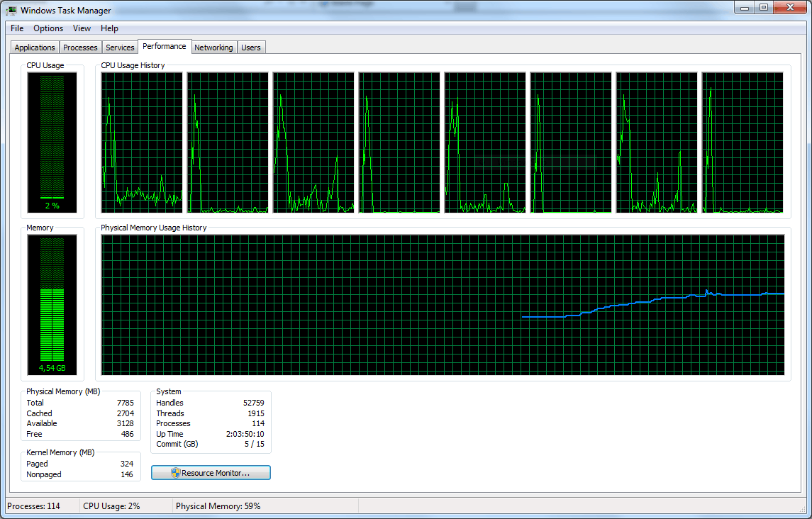Switch to the Processes tab
812x519 pixels.
[x=80, y=48]
